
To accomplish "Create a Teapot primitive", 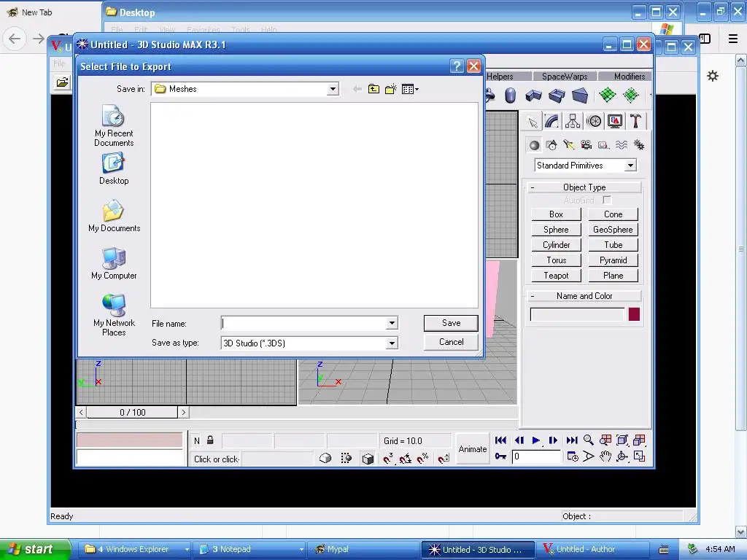I will point(556,275).
